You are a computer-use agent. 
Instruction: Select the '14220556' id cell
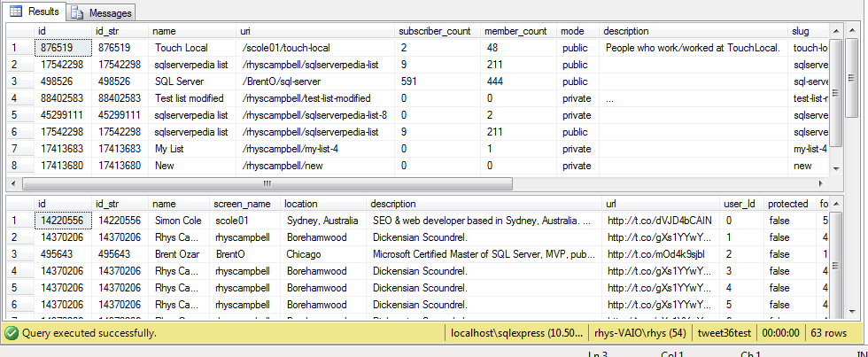point(63,221)
